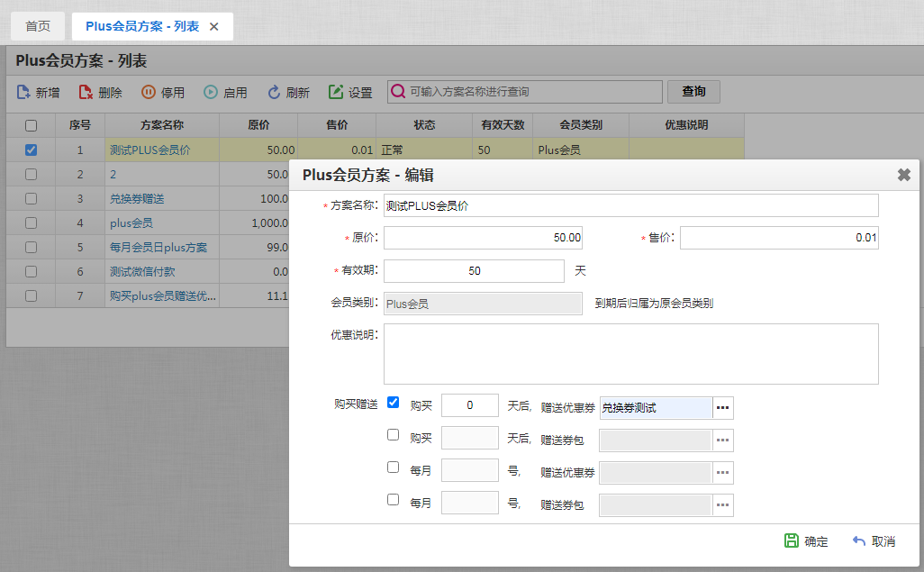The width and height of the screenshot is (924, 572).
Task: Switch to the 首页 tab
Action: pyautogui.click(x=38, y=26)
